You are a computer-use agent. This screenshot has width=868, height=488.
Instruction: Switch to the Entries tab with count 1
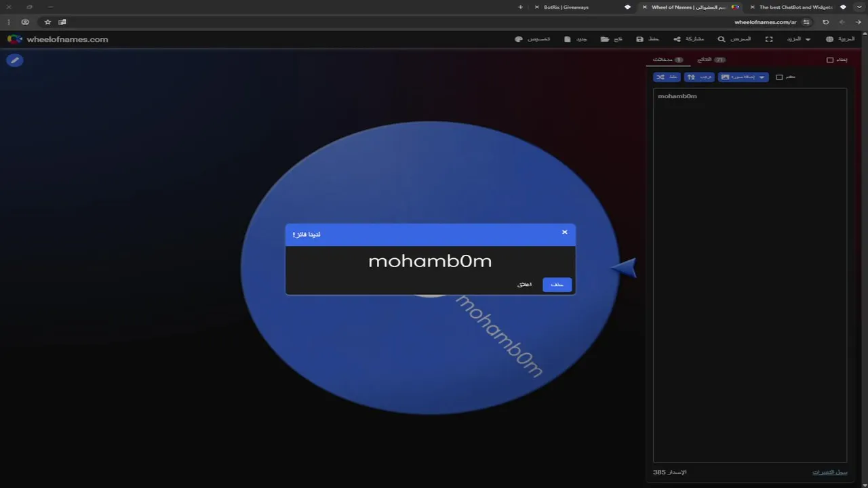(x=668, y=60)
